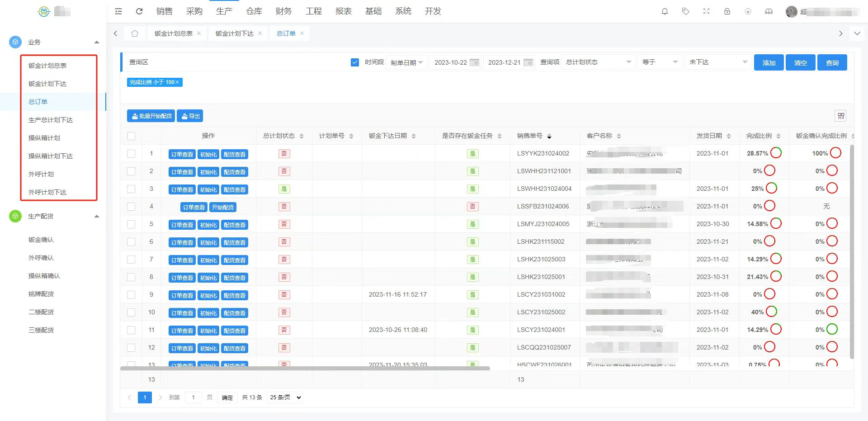Expand the tab list chevron at right
Viewport: 868px width, 421px height.
click(857, 33)
